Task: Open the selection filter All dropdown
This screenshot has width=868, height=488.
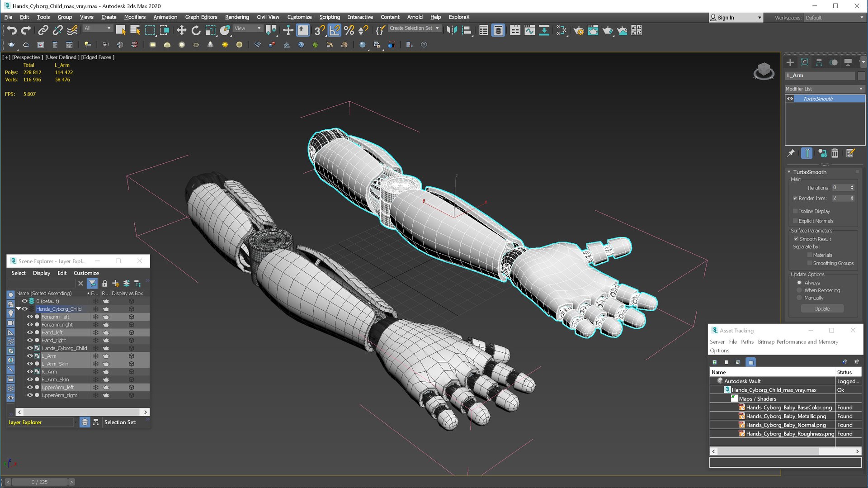Action: point(97,28)
